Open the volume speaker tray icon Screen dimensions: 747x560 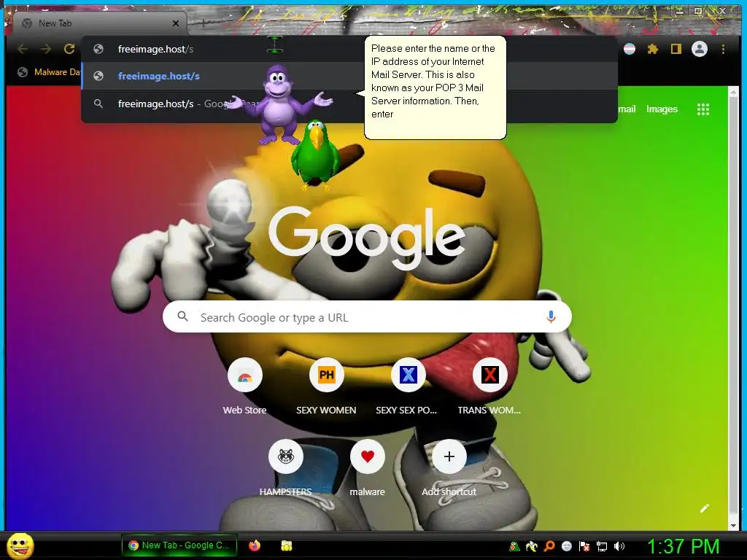(x=619, y=546)
